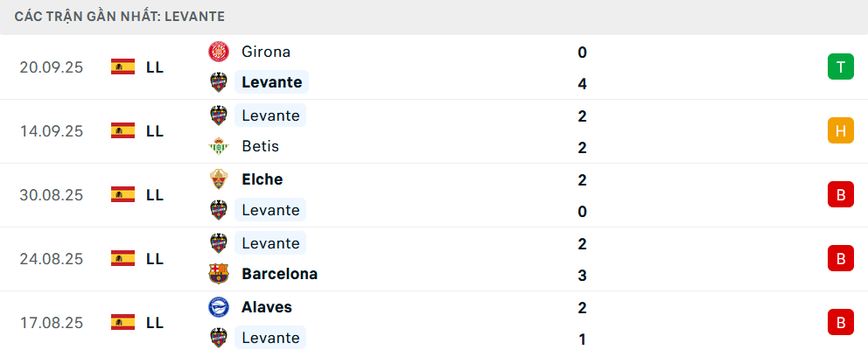Open the Elche team link
Viewport: 868px width, 350px height.
pos(262,179)
